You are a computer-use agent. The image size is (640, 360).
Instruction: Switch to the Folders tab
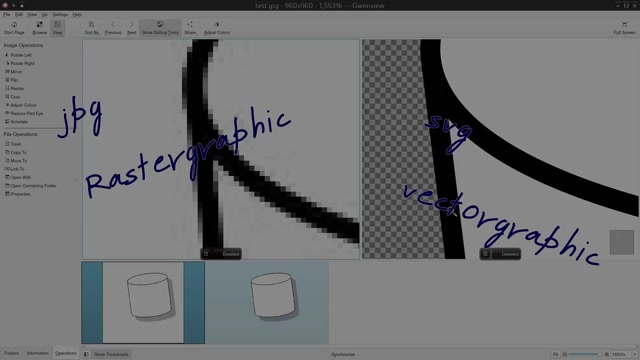pyautogui.click(x=11, y=353)
